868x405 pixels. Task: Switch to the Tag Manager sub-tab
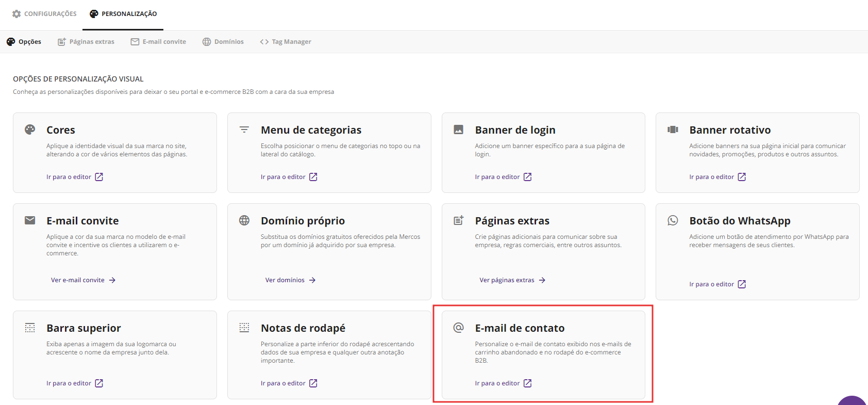(286, 42)
